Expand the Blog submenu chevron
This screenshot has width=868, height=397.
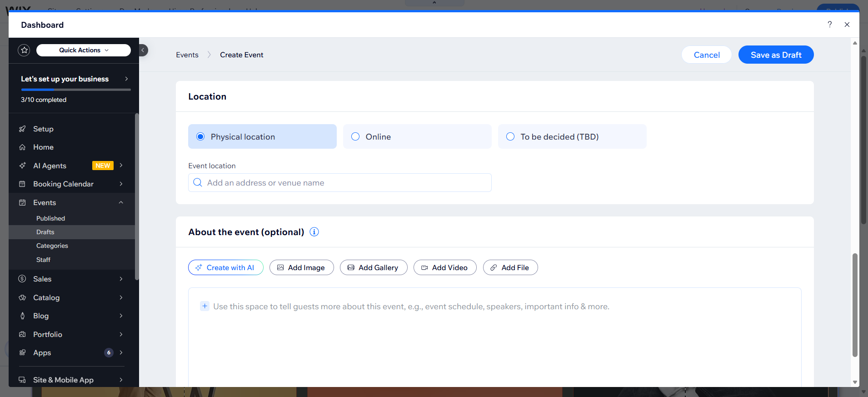(x=121, y=316)
